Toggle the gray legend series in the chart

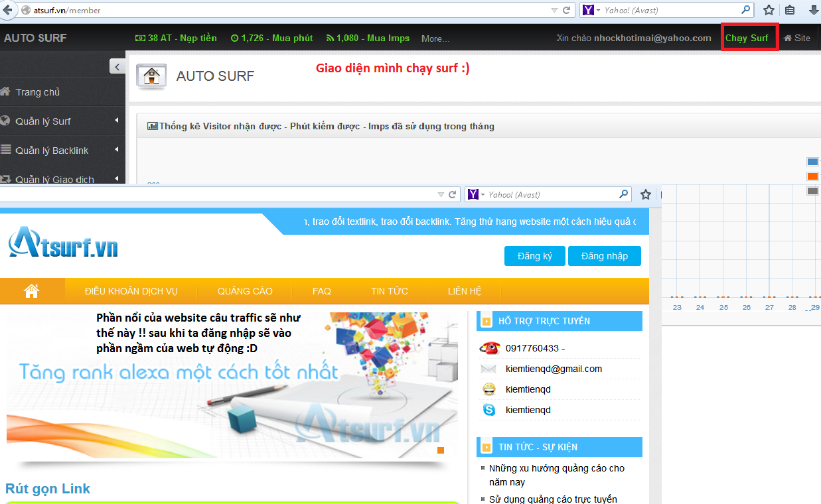pyautogui.click(x=812, y=191)
